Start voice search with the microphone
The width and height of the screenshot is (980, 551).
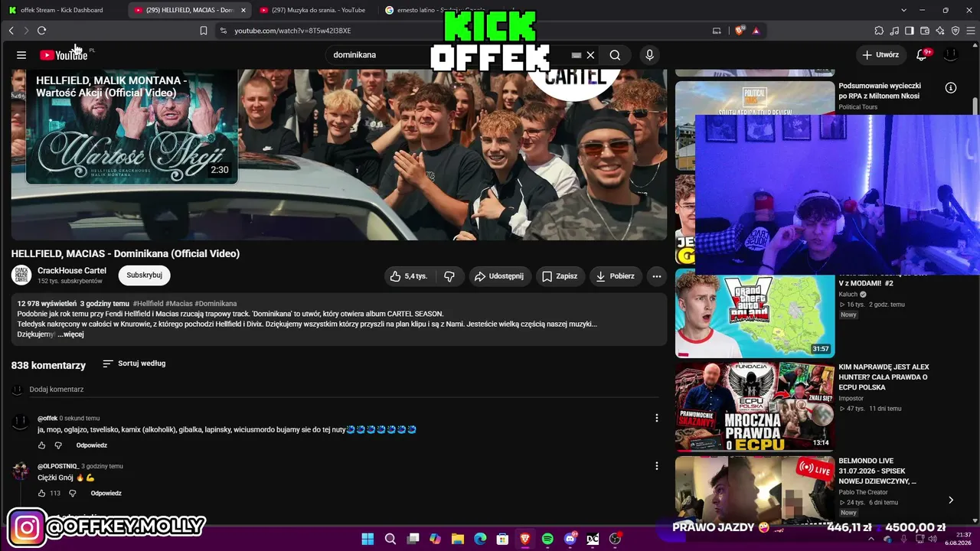pos(649,55)
